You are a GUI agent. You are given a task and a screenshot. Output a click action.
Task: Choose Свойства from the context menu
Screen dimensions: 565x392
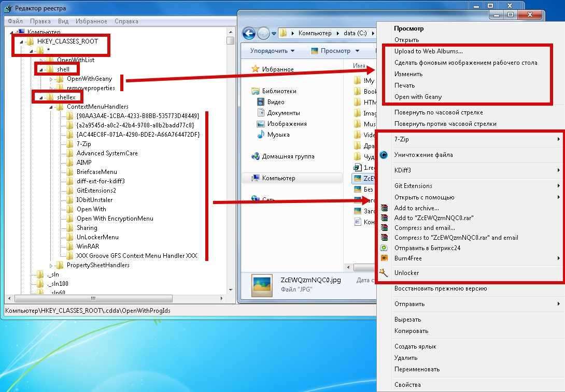point(407,385)
